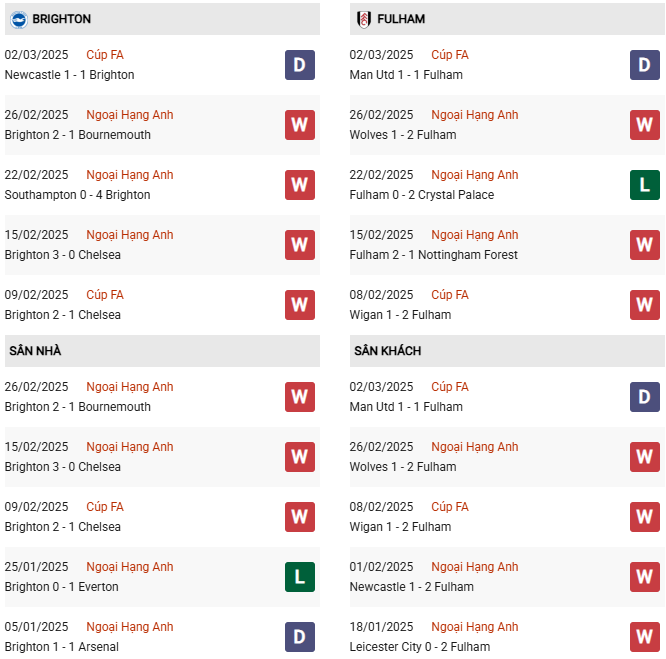Image resolution: width=666 pixels, height=659 pixels.
Task: Open the Sân Nhà section header
Action: point(162,351)
